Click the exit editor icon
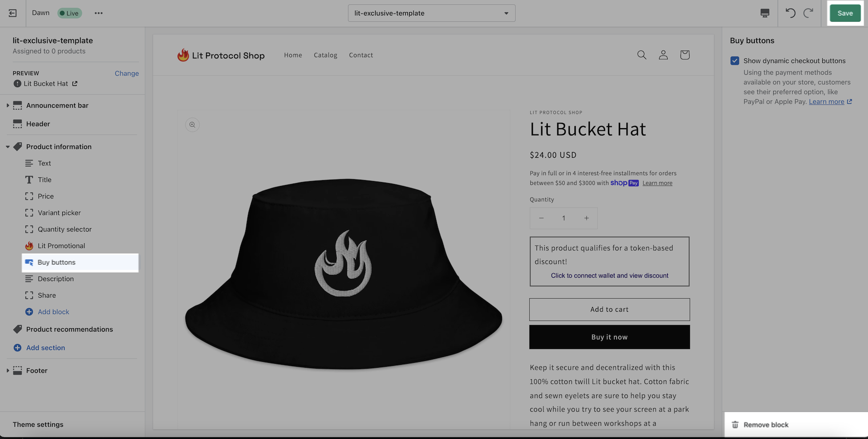This screenshot has height=439, width=868. point(13,13)
